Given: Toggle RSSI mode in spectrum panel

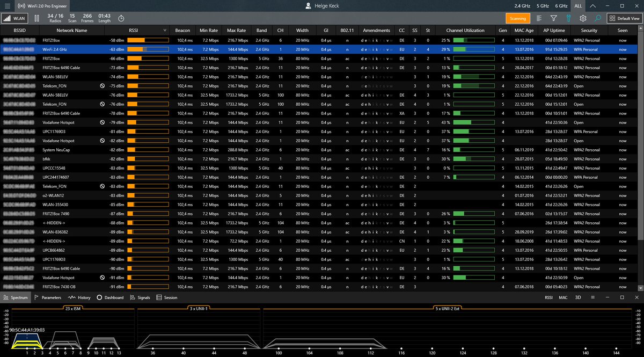Looking at the screenshot, I should click(x=548, y=297).
